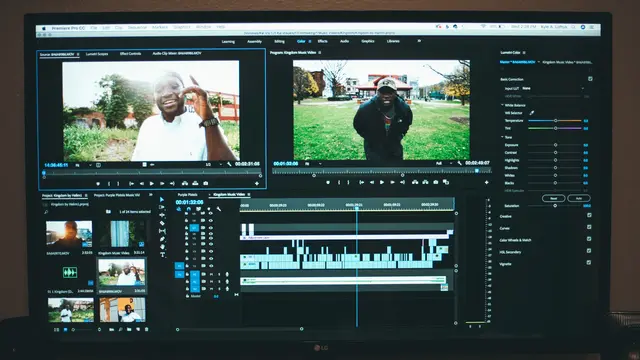Image resolution: width=640 pixels, height=360 pixels.
Task: Add a marker in the Program monitor
Action: (328, 182)
